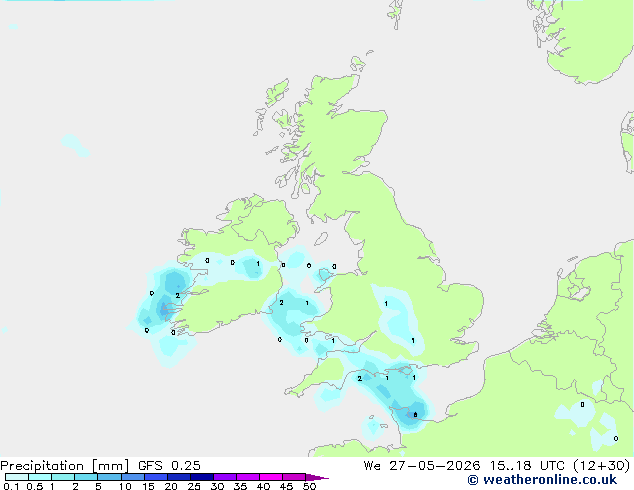The image size is (634, 490).
Task: Click the 0.1–0.5 mm legend color swatch
Action: pyautogui.click(x=17, y=477)
